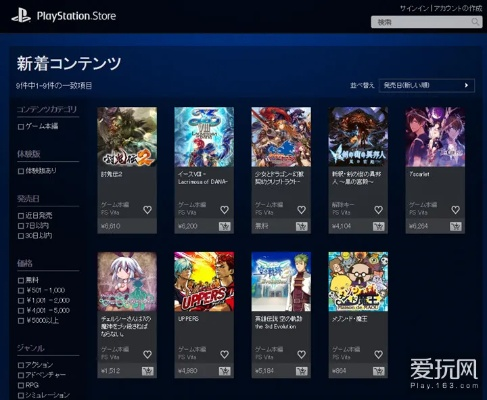Click heart icon on 少女とドラゴン card
Screen dimensions: 487x400
pyautogui.click(x=301, y=210)
